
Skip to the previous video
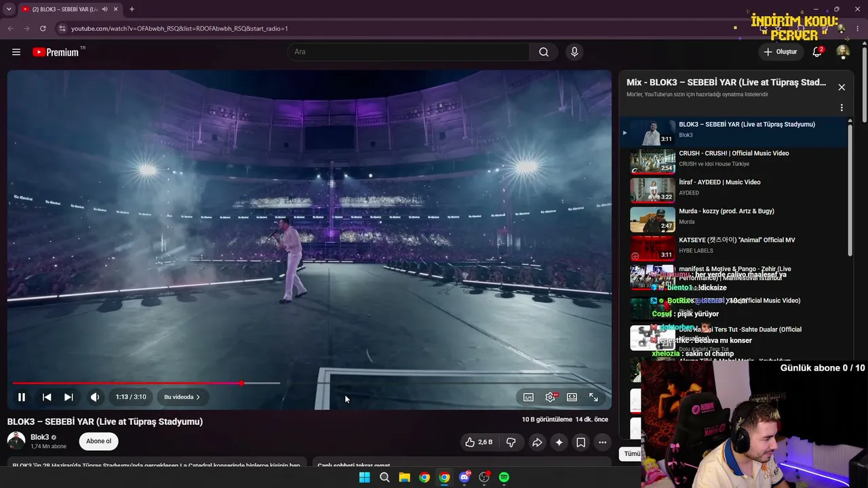click(47, 397)
